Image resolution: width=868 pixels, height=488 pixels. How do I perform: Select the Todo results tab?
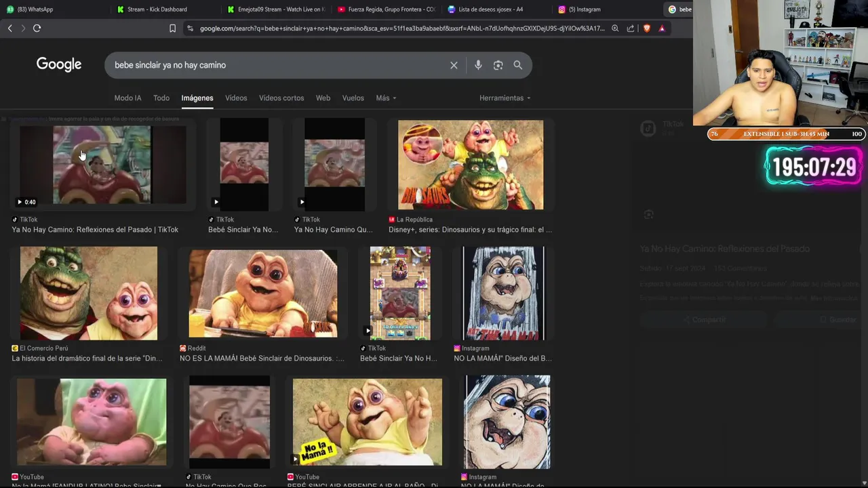point(161,98)
